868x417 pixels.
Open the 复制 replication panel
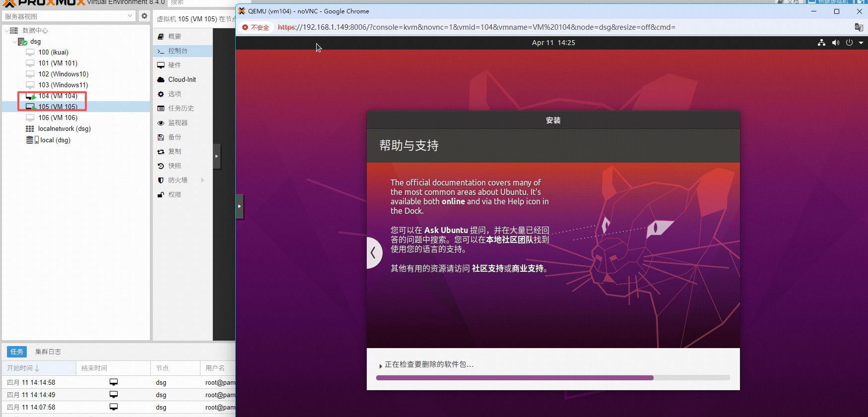pos(183,152)
